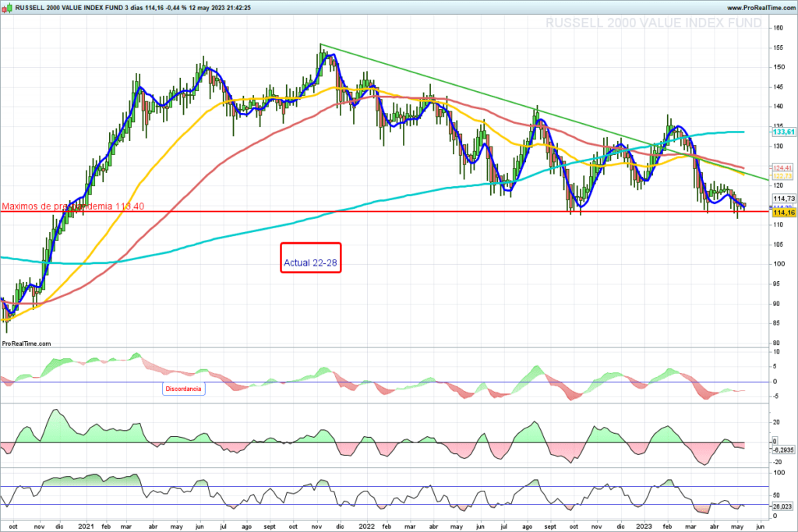
Task: Click the 85 level on the price axis
Action: point(777,323)
